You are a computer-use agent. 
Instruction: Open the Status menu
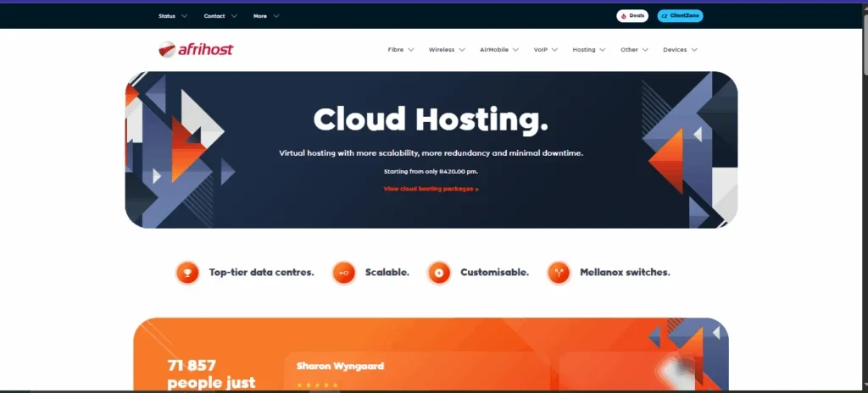tap(173, 16)
